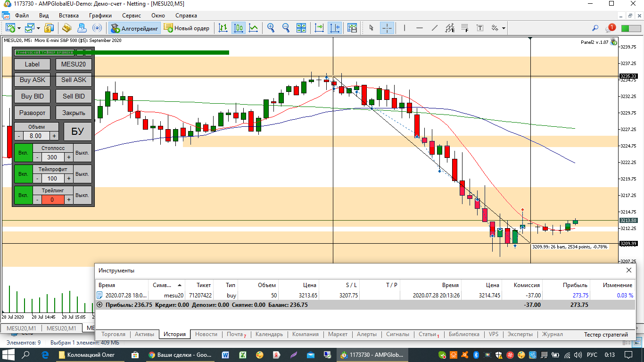This screenshot has height=362, width=644.
Task: Toggle the Алготрейдинг button
Action: pyautogui.click(x=135, y=28)
